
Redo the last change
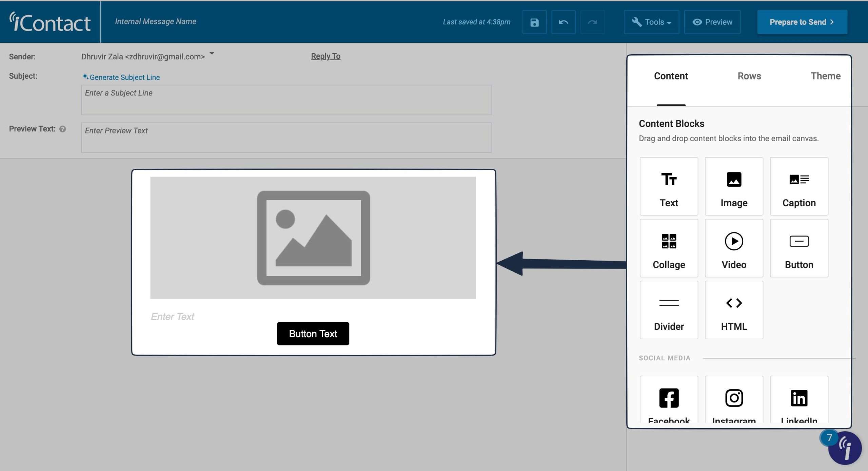[592, 22]
